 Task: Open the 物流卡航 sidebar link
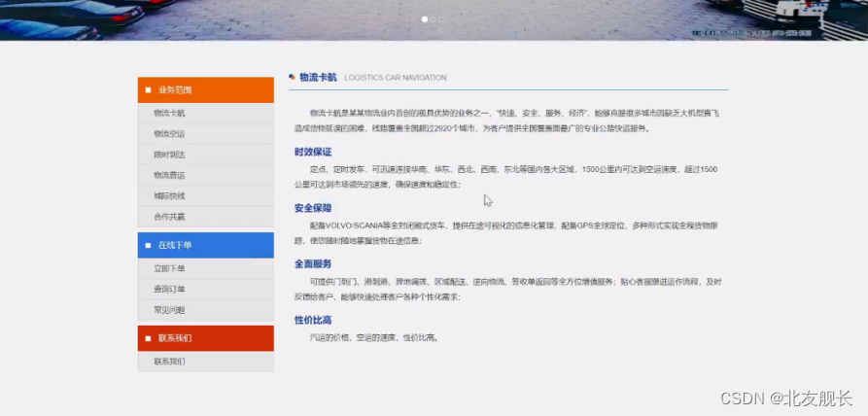(206, 113)
